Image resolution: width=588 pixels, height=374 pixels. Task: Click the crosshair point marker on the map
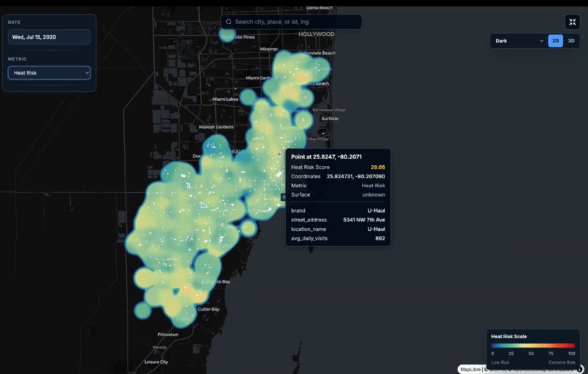tap(279, 154)
